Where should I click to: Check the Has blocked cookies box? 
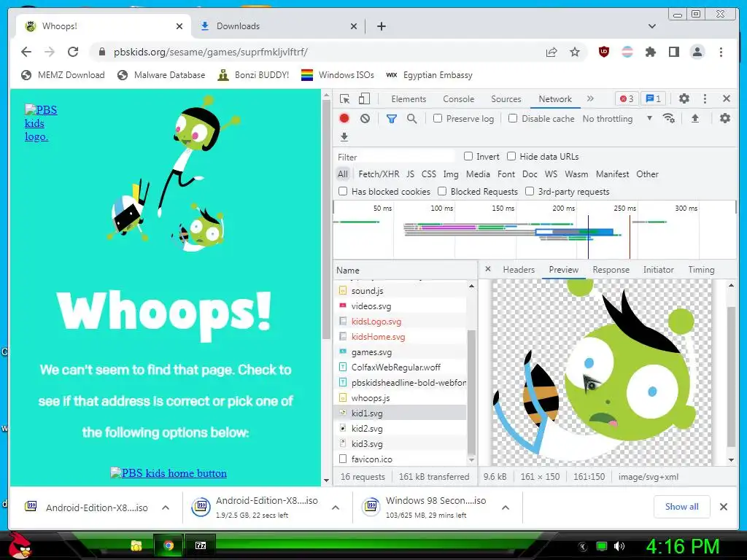point(343,191)
